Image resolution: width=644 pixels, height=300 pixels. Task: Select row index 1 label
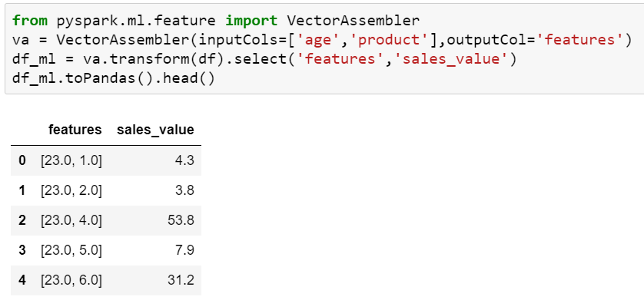(x=22, y=190)
